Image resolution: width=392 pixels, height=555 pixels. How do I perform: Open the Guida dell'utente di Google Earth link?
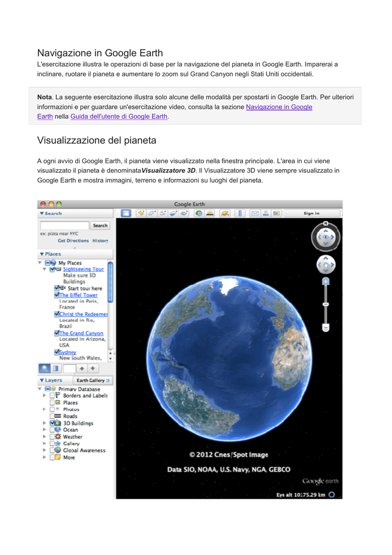(119, 117)
